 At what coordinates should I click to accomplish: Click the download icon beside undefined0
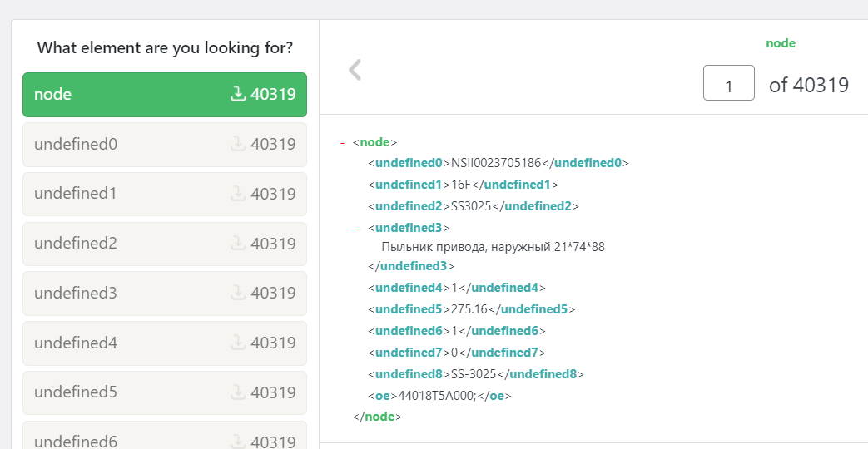(x=238, y=144)
